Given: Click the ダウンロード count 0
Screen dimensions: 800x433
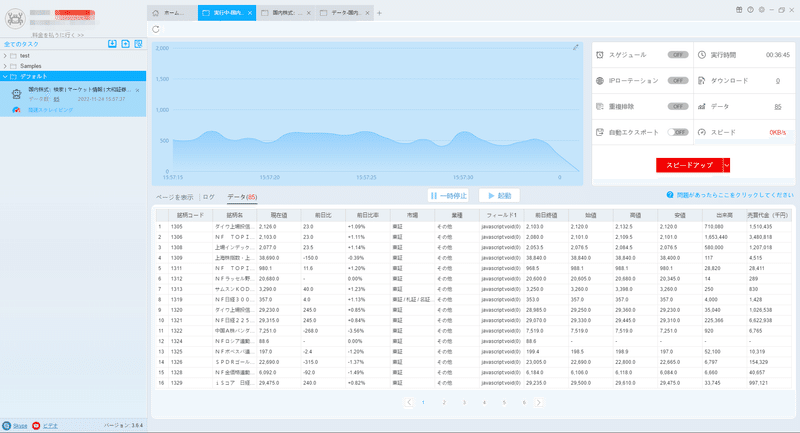Looking at the screenshot, I should click(x=778, y=81).
